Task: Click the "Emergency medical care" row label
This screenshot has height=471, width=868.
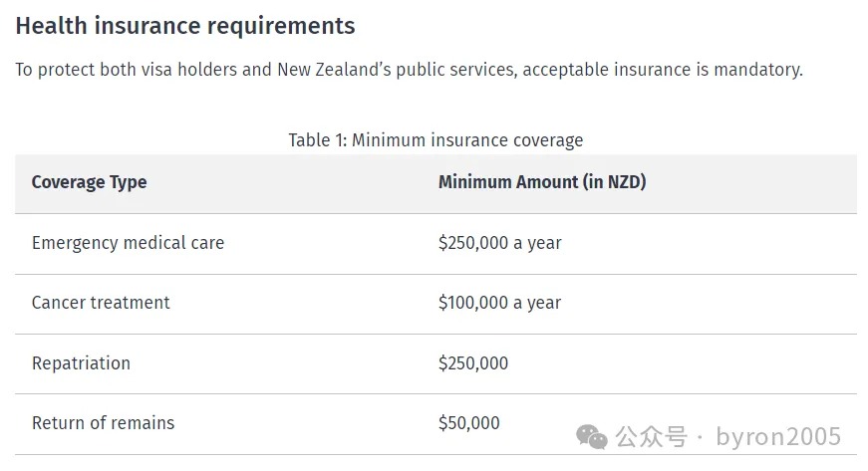Action: pos(128,243)
